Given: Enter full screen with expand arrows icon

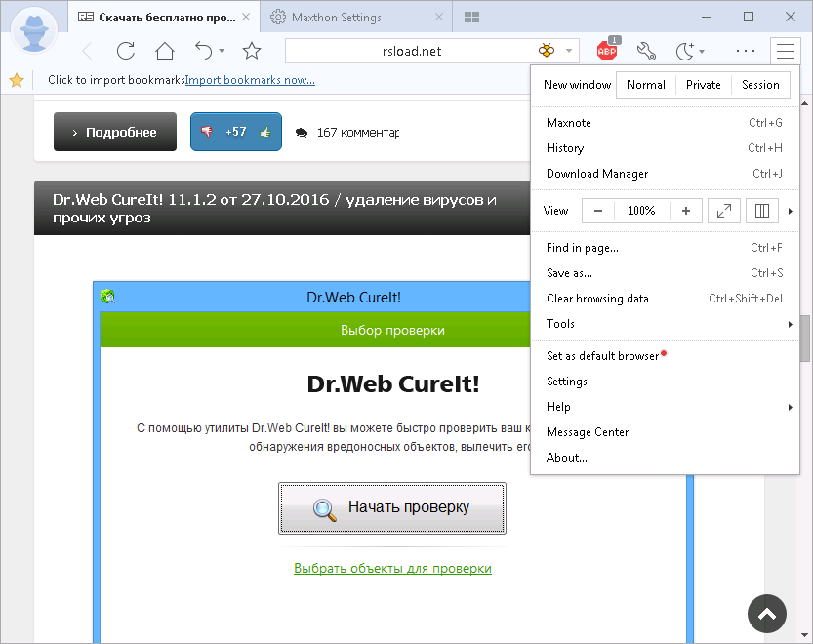Looking at the screenshot, I should pyautogui.click(x=724, y=211).
